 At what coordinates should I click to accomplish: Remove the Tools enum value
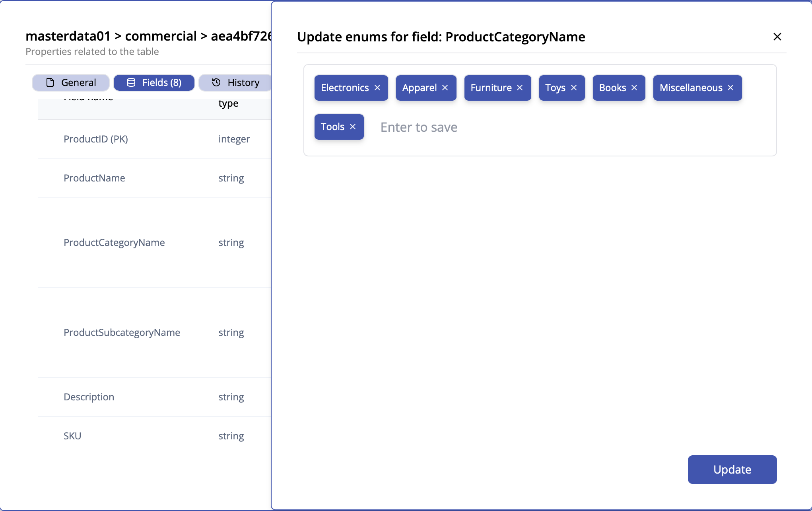352,127
